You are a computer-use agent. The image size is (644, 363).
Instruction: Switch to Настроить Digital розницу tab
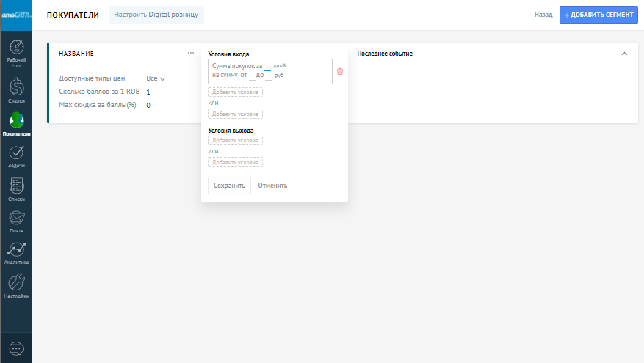tap(156, 15)
